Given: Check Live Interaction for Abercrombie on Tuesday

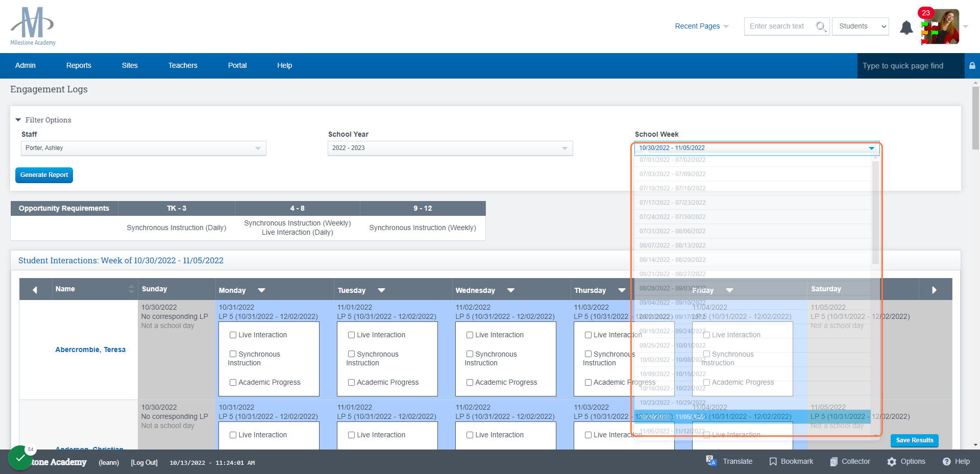Looking at the screenshot, I should point(351,335).
